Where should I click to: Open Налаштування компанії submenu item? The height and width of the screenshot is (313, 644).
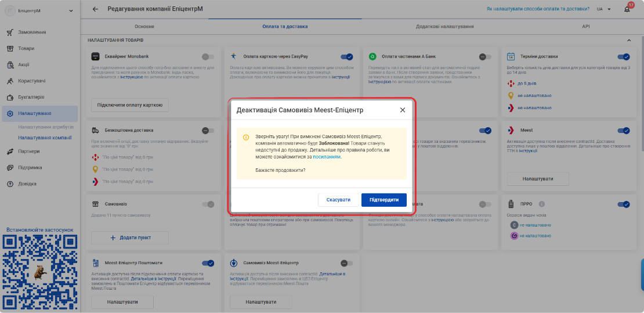point(45,138)
